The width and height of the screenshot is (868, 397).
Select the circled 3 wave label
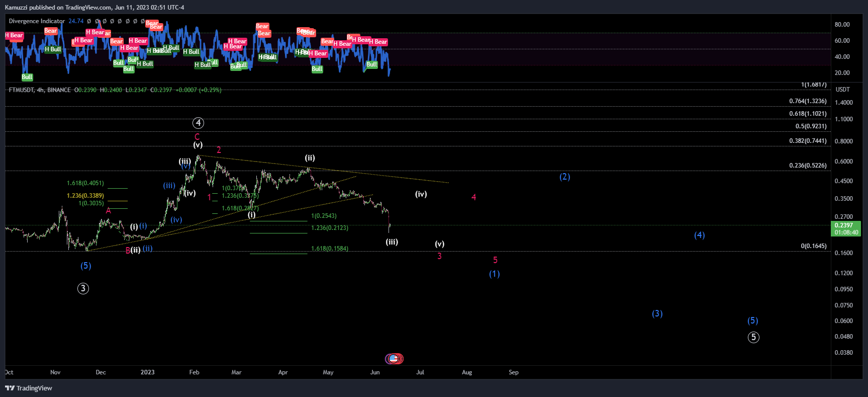coord(83,288)
